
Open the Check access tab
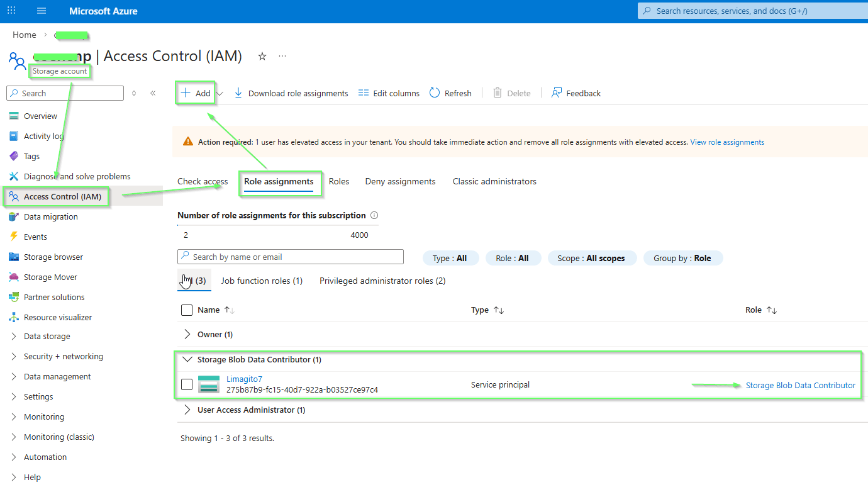point(202,181)
